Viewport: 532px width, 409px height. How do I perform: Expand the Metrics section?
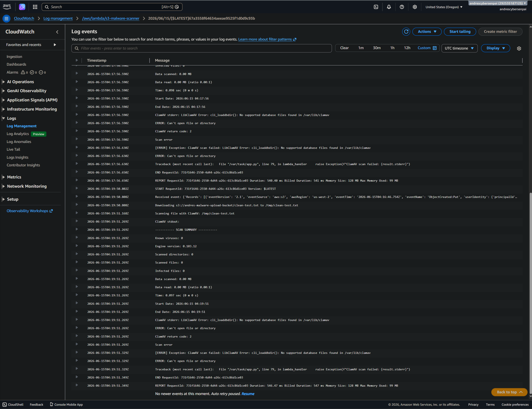(3, 177)
